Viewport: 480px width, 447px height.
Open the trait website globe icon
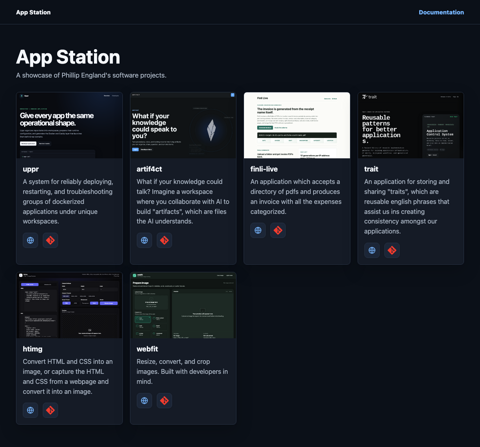(x=372, y=250)
